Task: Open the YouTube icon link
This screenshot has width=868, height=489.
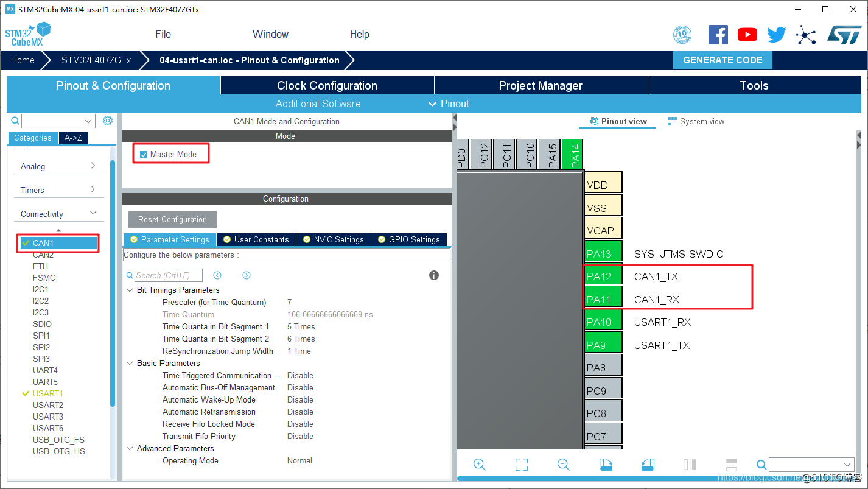Action: (x=747, y=35)
